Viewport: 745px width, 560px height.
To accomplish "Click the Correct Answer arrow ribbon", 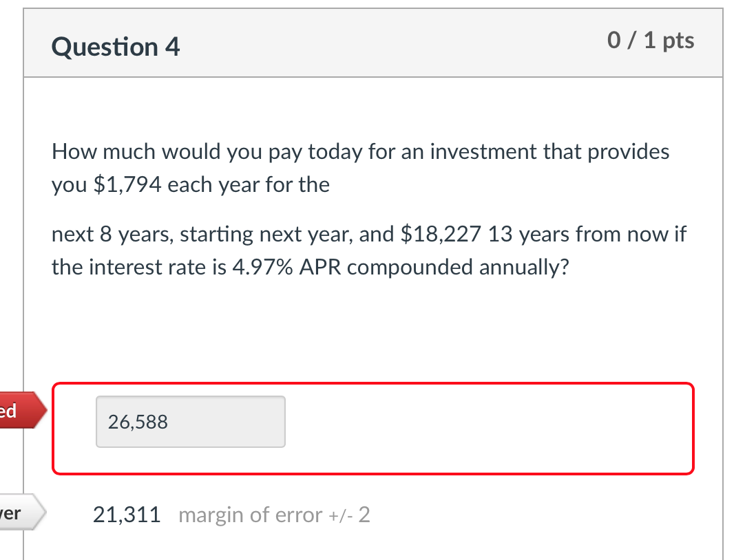I will coord(21,512).
